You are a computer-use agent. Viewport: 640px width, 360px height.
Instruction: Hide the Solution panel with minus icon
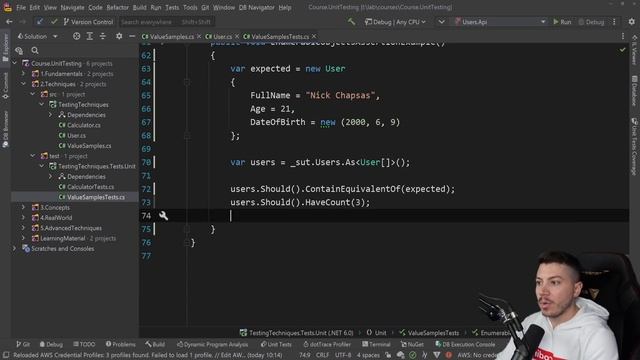pos(132,36)
